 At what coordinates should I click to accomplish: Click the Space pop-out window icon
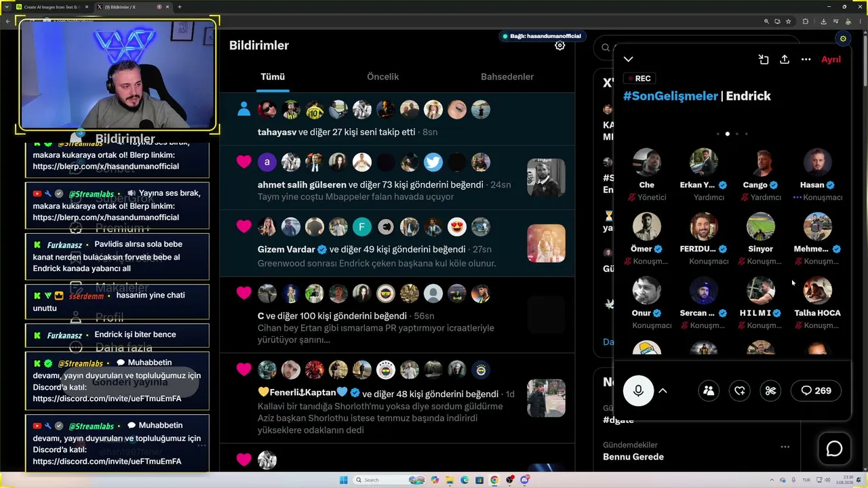click(764, 60)
